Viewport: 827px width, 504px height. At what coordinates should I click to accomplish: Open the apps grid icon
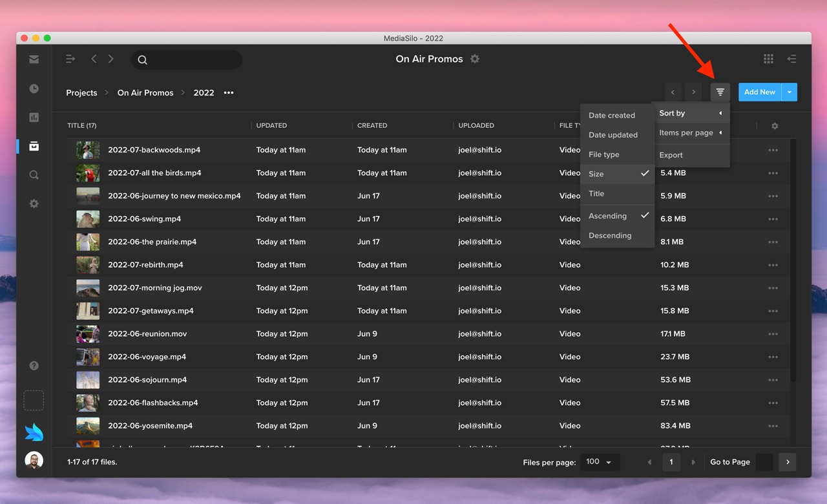click(x=768, y=59)
